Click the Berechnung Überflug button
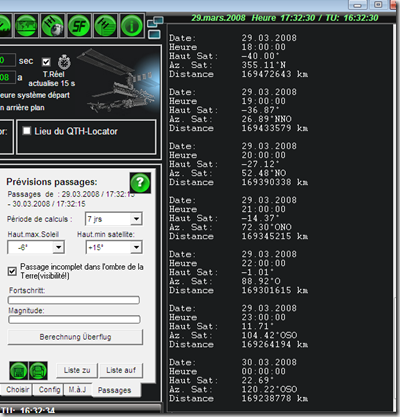The image size is (400, 417). coord(75,337)
